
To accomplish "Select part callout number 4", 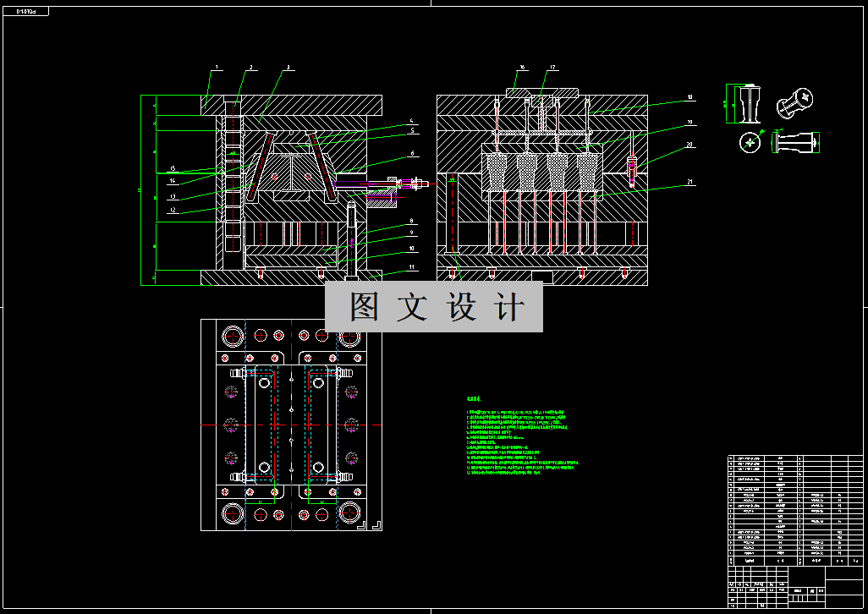I will click(412, 121).
